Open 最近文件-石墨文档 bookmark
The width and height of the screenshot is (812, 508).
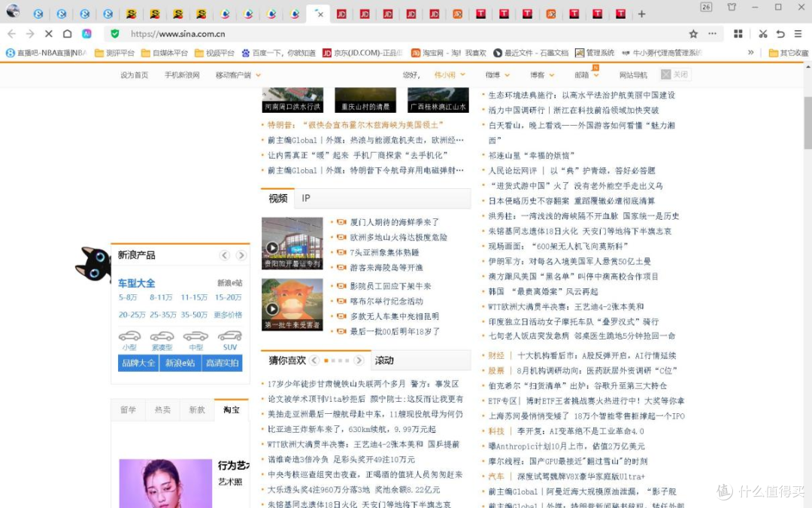pos(531,53)
